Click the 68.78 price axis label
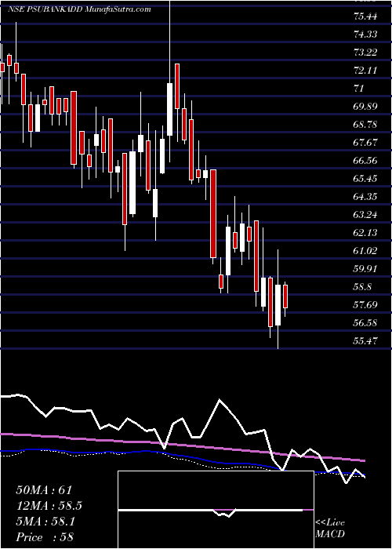The height and width of the screenshot is (549, 392). (365, 125)
